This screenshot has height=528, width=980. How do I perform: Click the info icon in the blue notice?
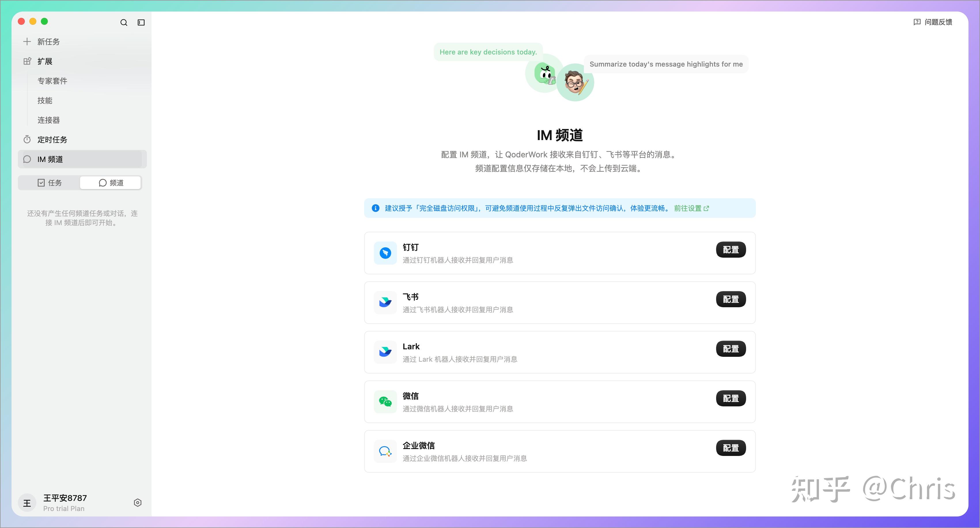375,208
